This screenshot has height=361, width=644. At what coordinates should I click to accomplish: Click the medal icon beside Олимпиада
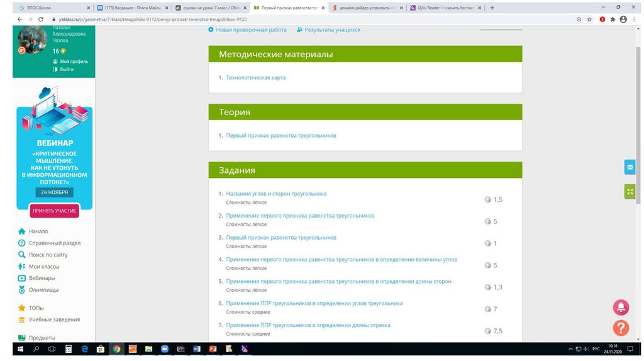click(x=22, y=289)
